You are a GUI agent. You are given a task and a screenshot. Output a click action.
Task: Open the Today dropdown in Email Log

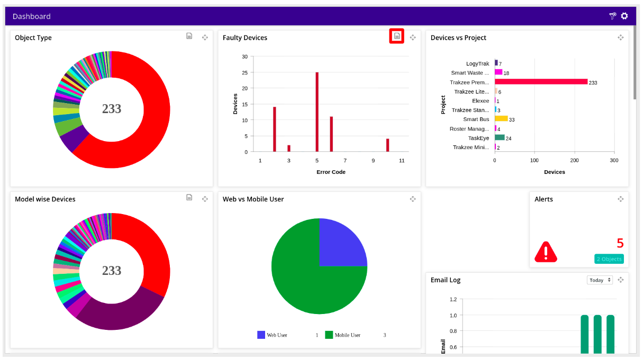tap(600, 280)
